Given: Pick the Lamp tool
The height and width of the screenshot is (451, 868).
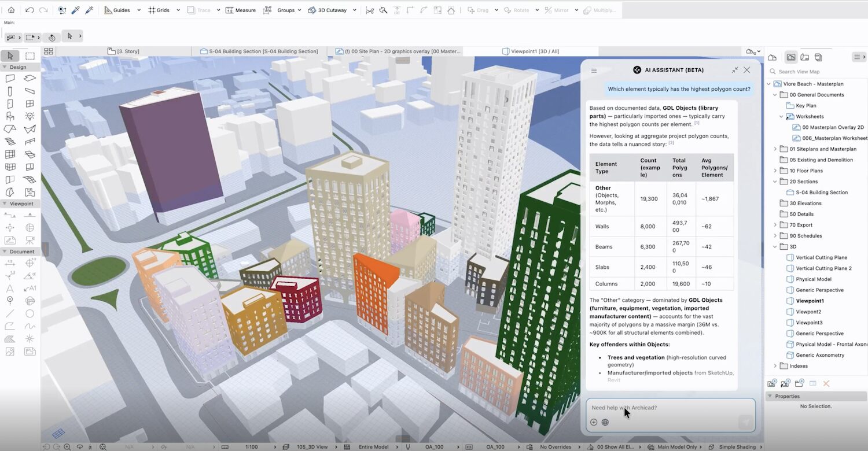Looking at the screenshot, I should [x=30, y=116].
